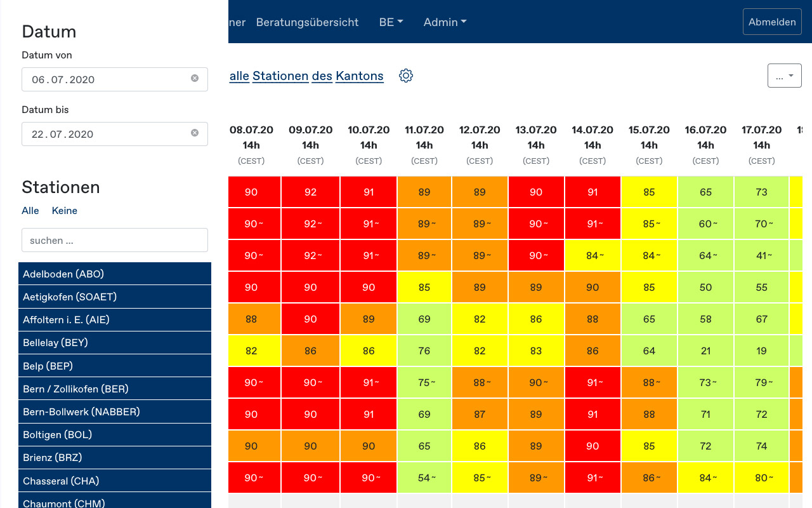The height and width of the screenshot is (508, 812).
Task: Expand the Admin dropdown menu
Action: point(445,22)
